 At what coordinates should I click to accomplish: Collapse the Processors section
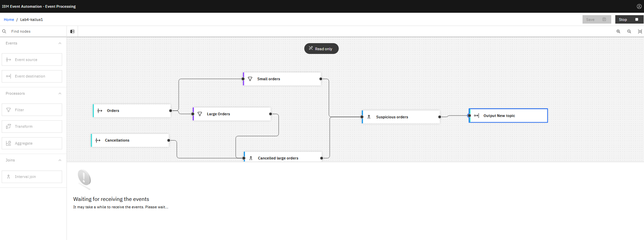60,93
